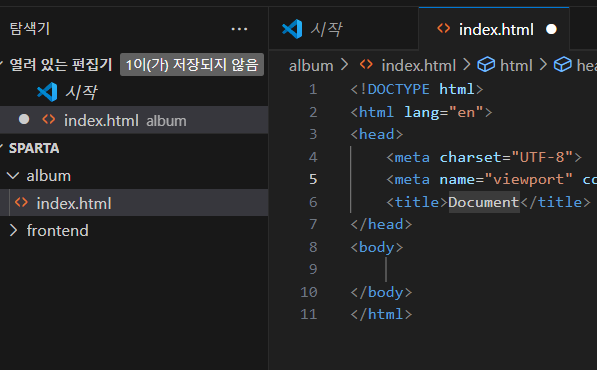Click line number 5 in gutter
Screen dimensions: 597x370
pos(313,179)
